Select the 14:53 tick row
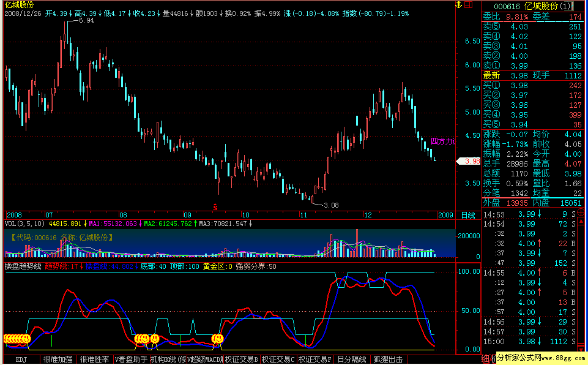Viewport: 588px width, 365px height. (529, 214)
